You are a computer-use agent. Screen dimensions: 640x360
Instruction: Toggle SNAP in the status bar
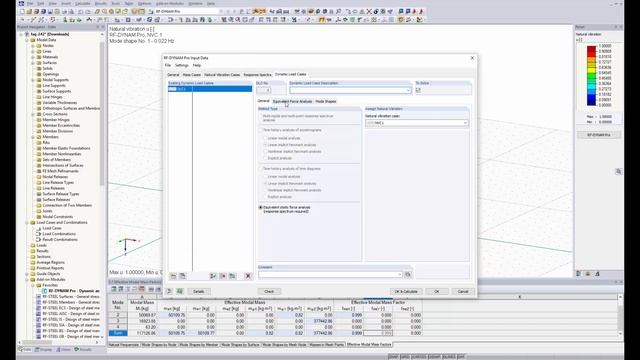tap(393, 356)
